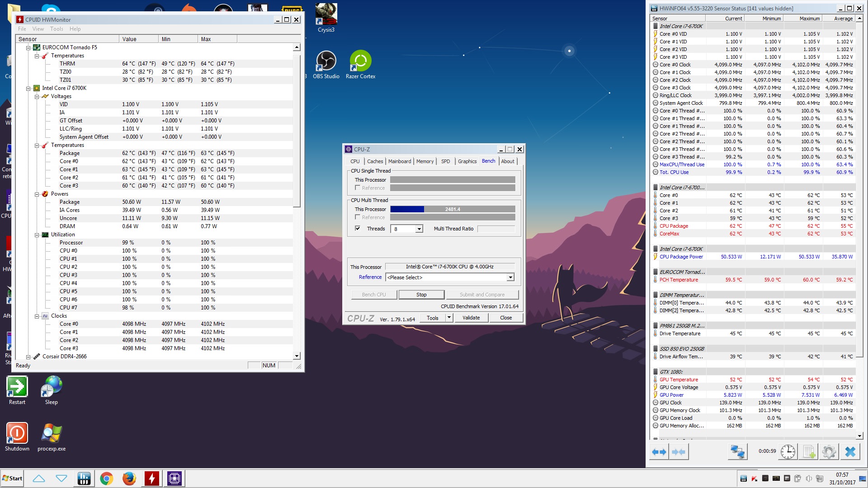Click the Sleep desktop shortcut
868x488 pixels.
(52, 390)
